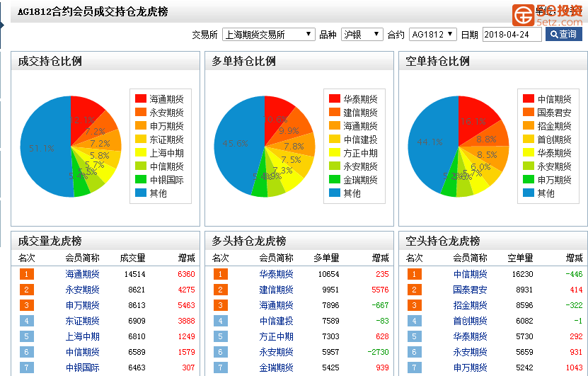Open 国泰君安 link in 空头持仓龙虎榜

471,290
